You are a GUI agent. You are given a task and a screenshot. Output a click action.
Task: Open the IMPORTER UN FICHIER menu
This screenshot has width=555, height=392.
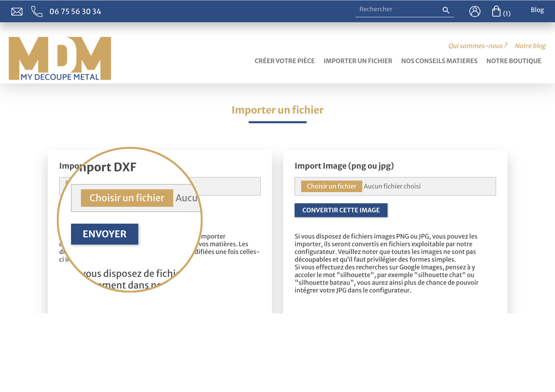[x=358, y=61]
